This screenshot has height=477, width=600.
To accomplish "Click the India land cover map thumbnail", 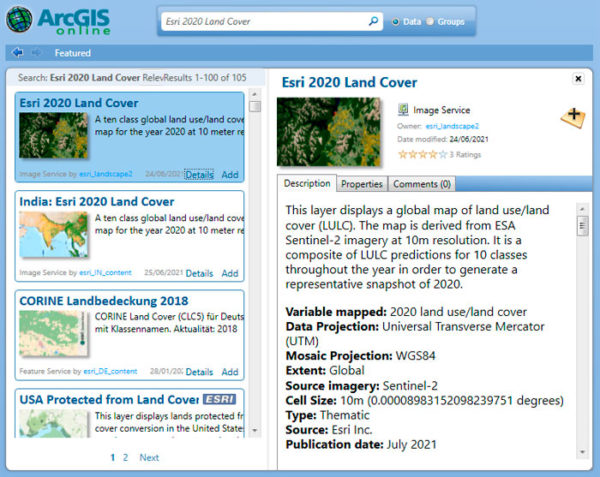I will [x=53, y=234].
